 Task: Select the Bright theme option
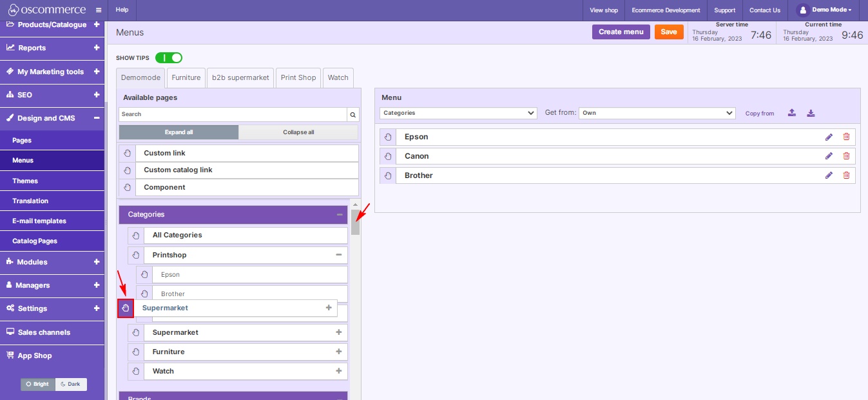(x=37, y=384)
